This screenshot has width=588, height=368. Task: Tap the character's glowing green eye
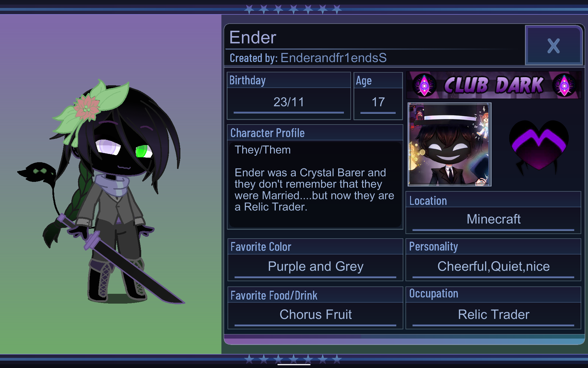(143, 151)
